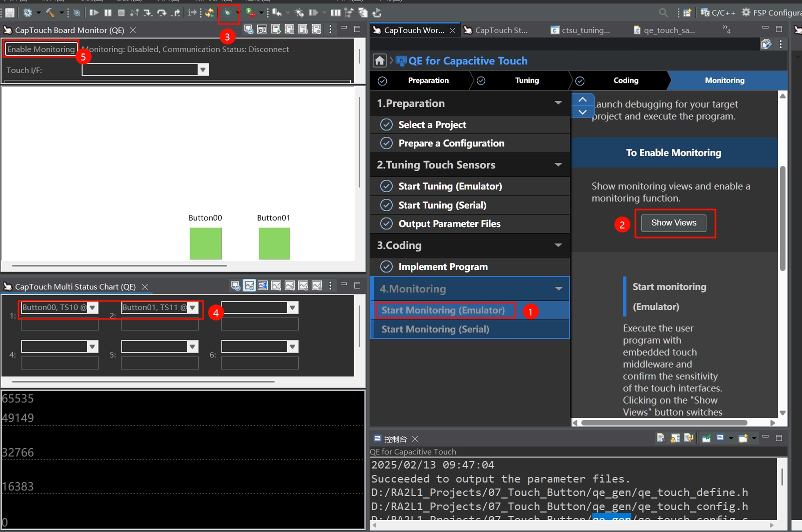Select the CapTouch St... tab
The height and width of the screenshot is (532, 802).
[496, 30]
